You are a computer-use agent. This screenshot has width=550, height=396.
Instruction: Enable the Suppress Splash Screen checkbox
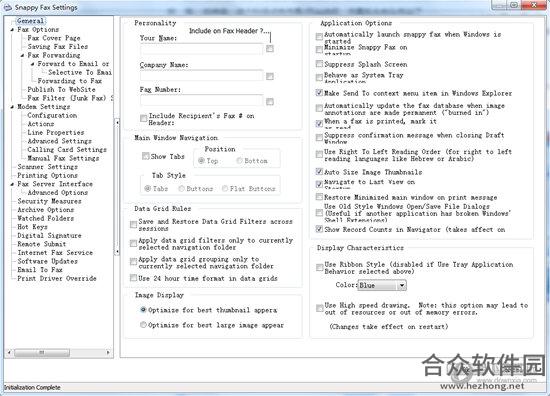[319, 64]
